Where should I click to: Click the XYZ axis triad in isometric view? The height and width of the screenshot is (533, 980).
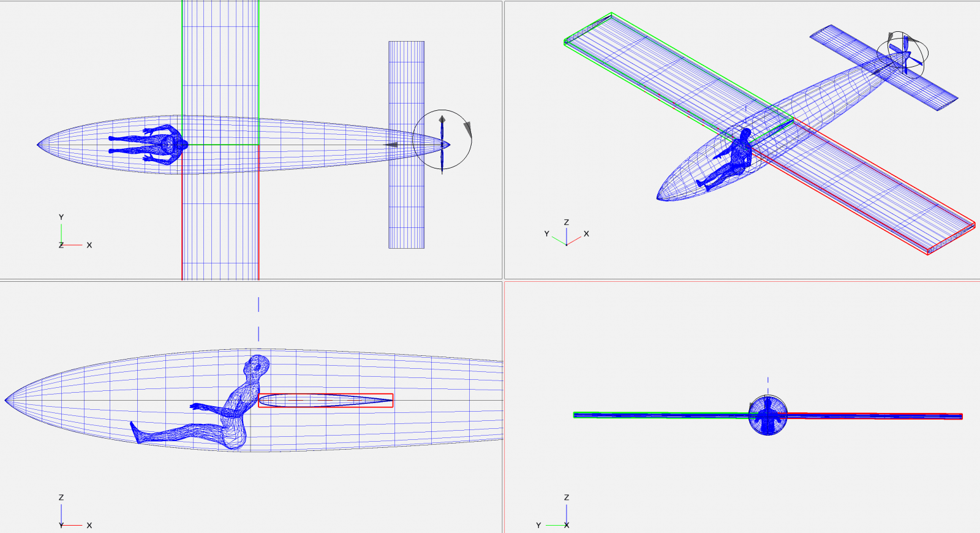point(567,233)
